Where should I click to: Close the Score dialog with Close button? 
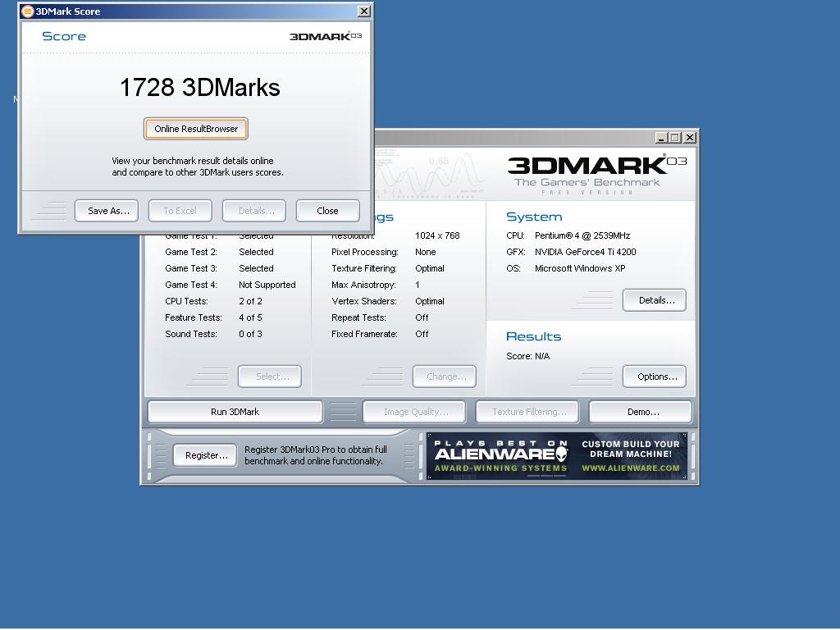click(x=327, y=211)
